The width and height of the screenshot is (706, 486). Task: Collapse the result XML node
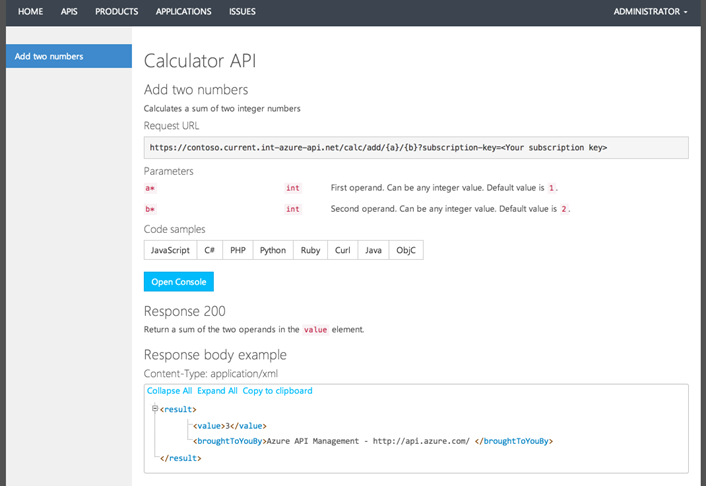click(x=155, y=408)
